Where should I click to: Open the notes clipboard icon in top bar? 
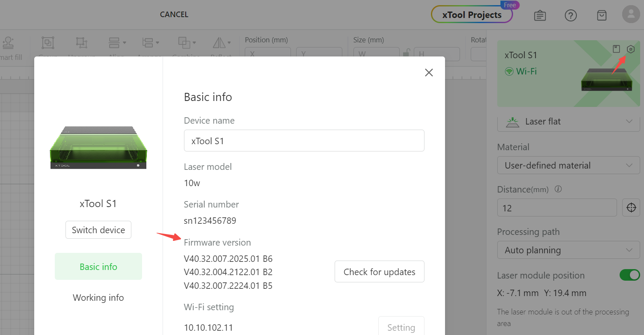[x=540, y=16]
